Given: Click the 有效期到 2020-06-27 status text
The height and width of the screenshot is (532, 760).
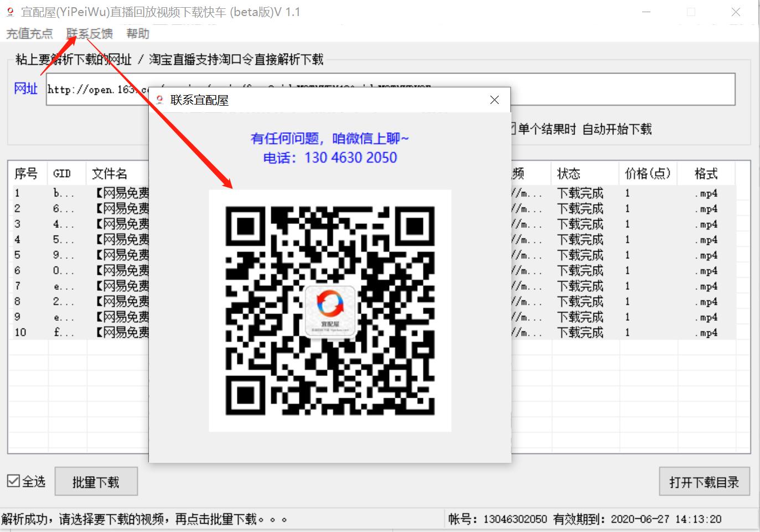Looking at the screenshot, I should [637, 519].
